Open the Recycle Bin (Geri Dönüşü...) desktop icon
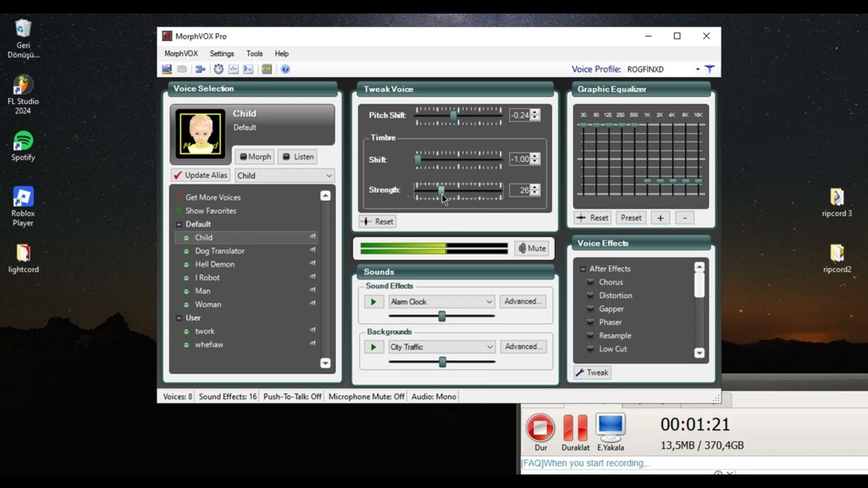This screenshot has width=868, height=488. tap(23, 39)
